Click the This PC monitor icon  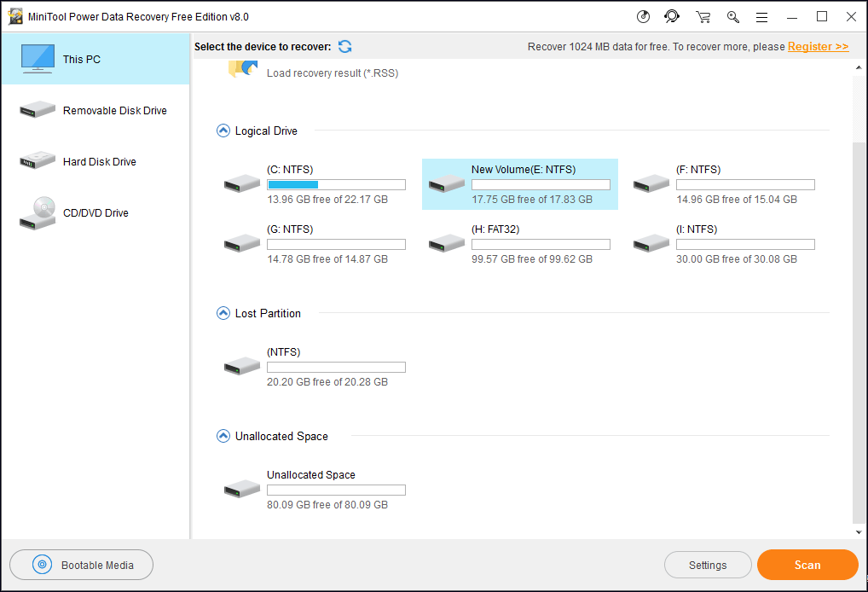pyautogui.click(x=38, y=59)
